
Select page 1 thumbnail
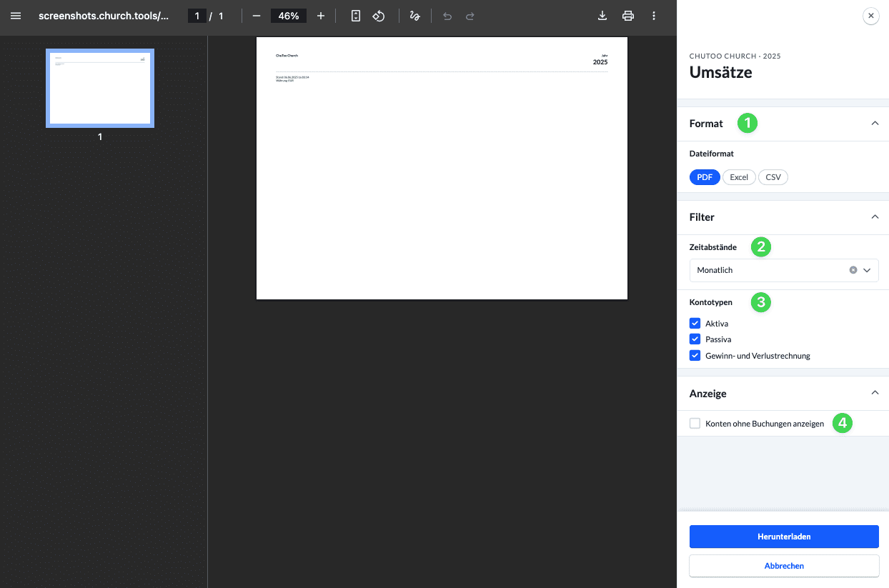(x=100, y=88)
